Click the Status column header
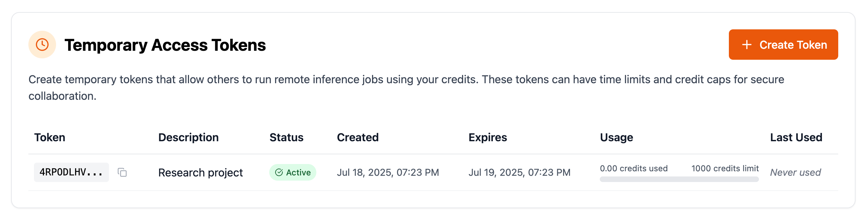Image resolution: width=868 pixels, height=221 pixels. coord(287,137)
